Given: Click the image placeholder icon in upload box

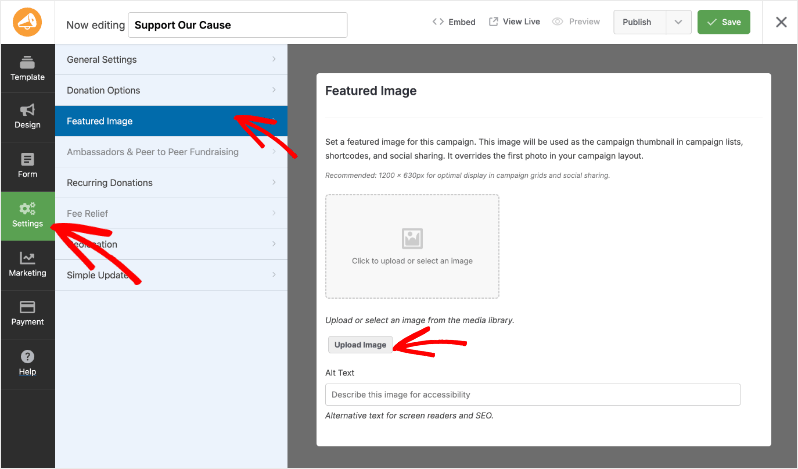Looking at the screenshot, I should click(412, 238).
